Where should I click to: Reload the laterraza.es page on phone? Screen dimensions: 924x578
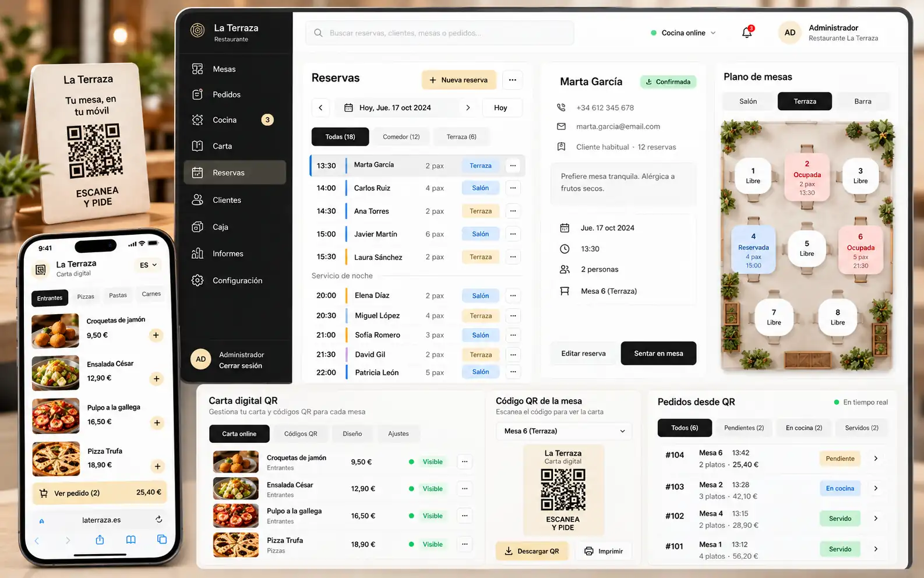pos(158,519)
